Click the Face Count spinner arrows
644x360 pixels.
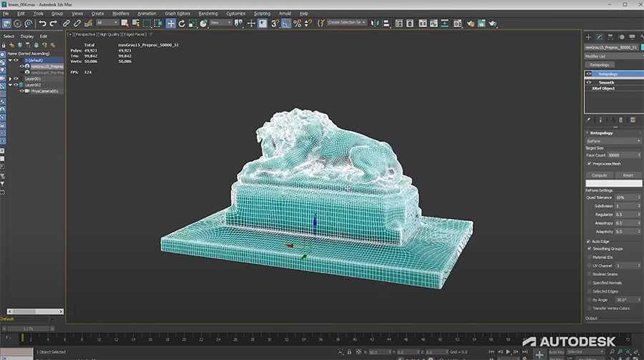point(639,155)
